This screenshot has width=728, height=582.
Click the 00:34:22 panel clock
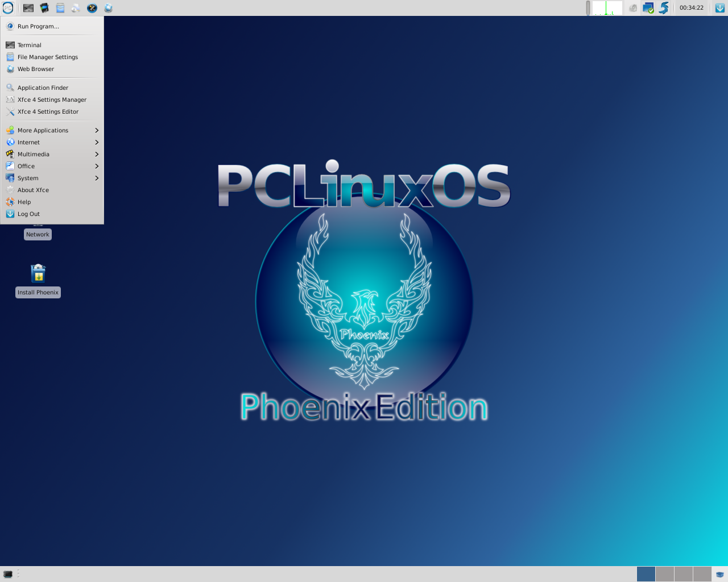point(692,8)
